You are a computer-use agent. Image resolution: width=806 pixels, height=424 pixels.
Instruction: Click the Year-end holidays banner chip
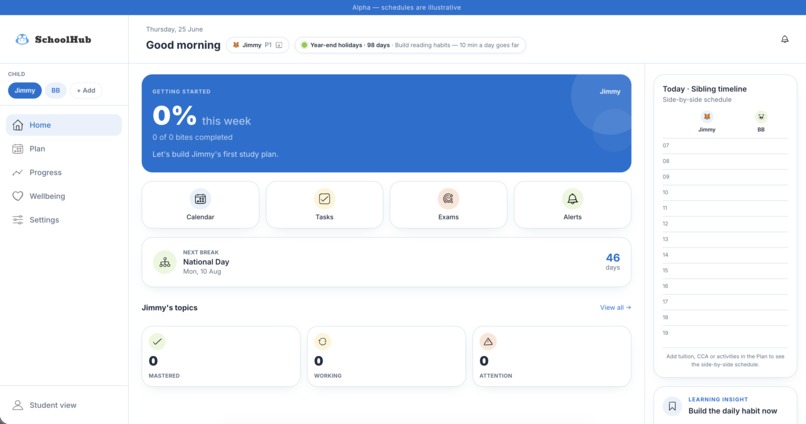point(410,45)
